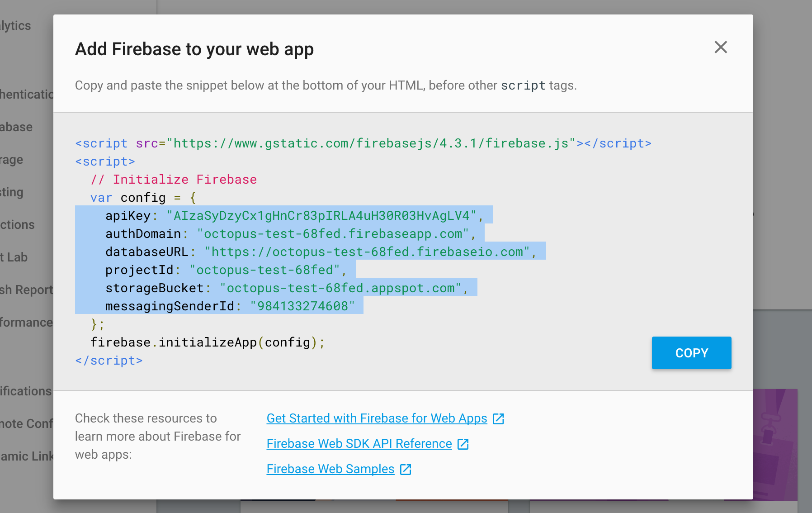Click the storageBucket appspot.com value
The height and width of the screenshot is (513, 812).
point(341,288)
